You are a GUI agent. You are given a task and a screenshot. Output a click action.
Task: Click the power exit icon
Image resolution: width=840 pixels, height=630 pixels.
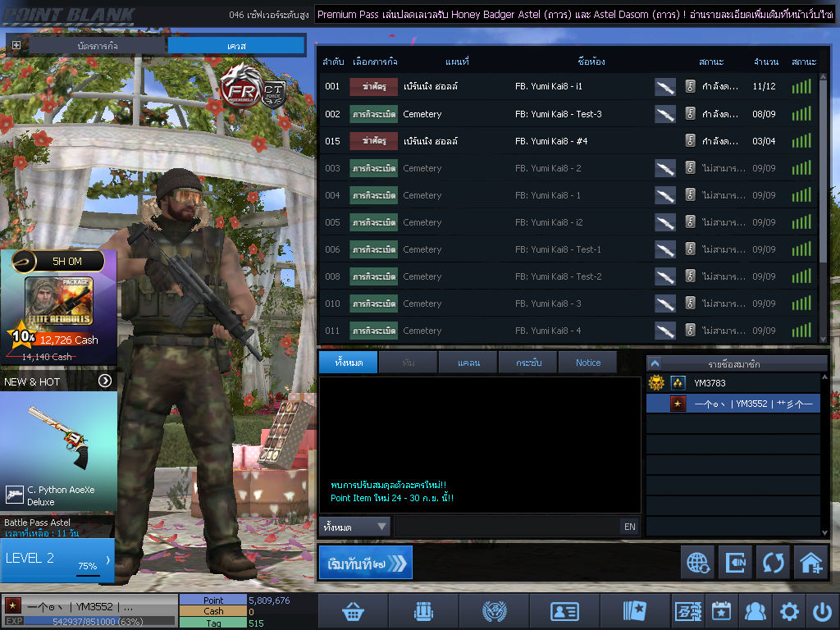[x=822, y=611]
